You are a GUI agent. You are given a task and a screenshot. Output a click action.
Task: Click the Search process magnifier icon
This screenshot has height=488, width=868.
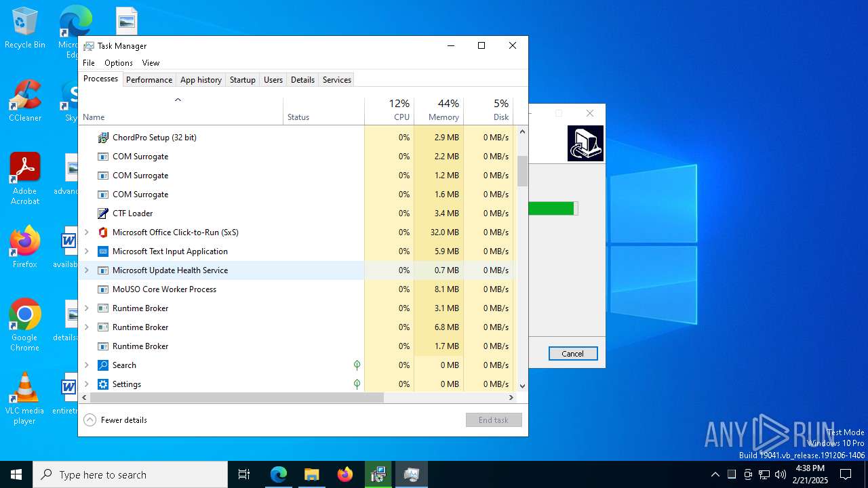[x=103, y=365]
